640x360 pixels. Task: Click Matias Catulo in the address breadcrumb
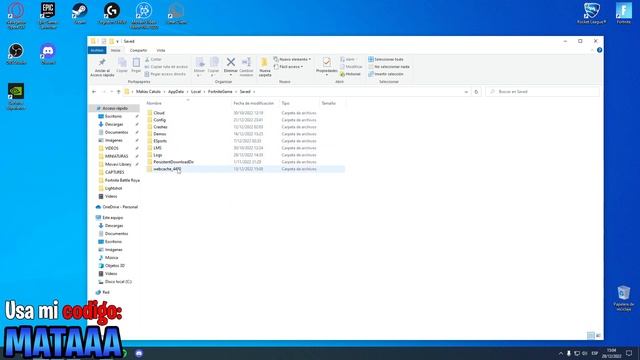coord(148,92)
